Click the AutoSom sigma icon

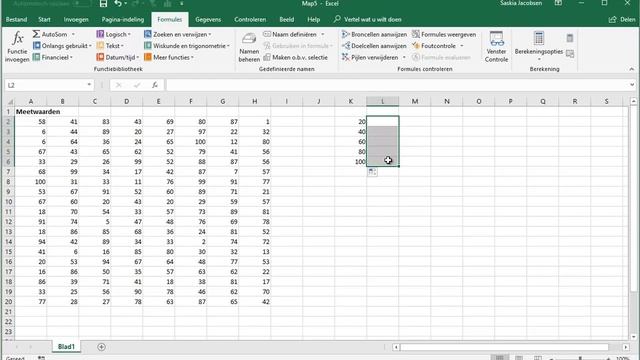(36, 34)
